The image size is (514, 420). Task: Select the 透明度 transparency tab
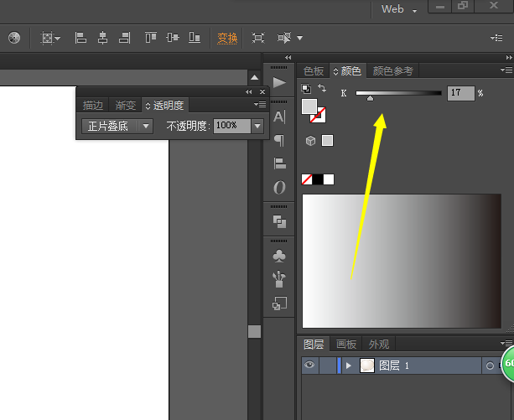[165, 106]
